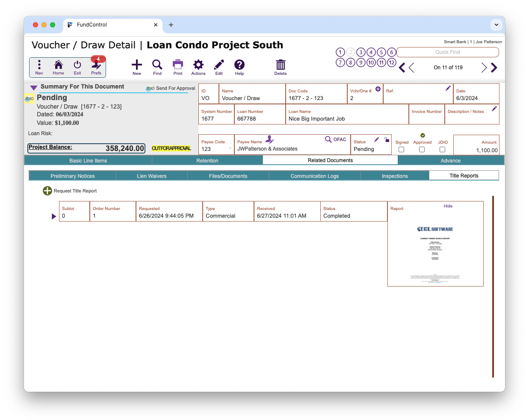Run the OFAC search magnifier
The height and width of the screenshot is (420, 529).
tap(328, 139)
